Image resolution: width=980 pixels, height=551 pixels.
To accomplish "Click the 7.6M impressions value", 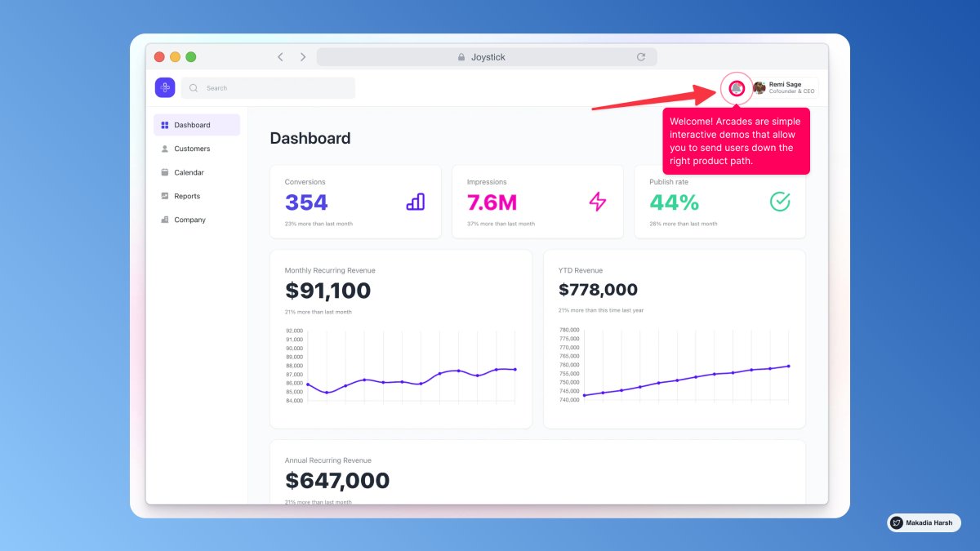I will (492, 202).
